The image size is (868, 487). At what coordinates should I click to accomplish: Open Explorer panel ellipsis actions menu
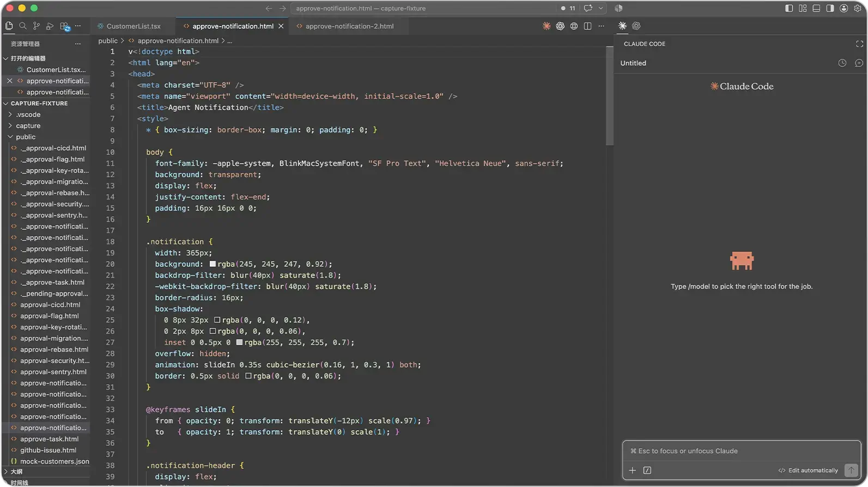[x=78, y=44]
